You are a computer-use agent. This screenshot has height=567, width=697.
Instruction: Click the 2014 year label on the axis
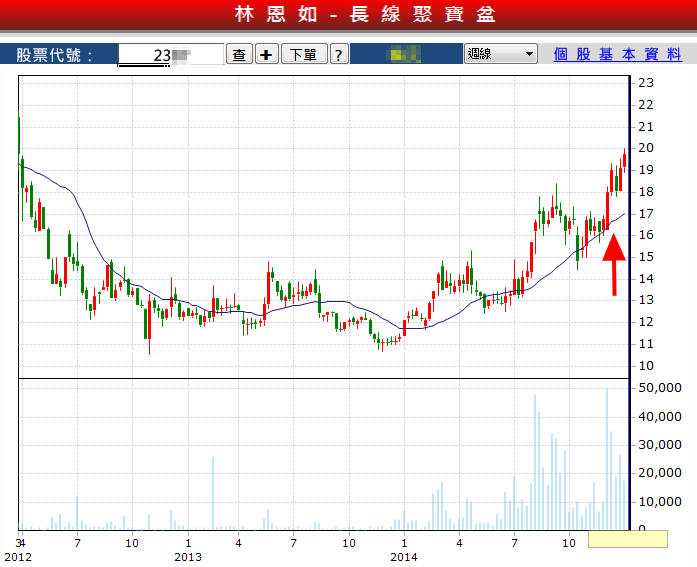coord(404,557)
